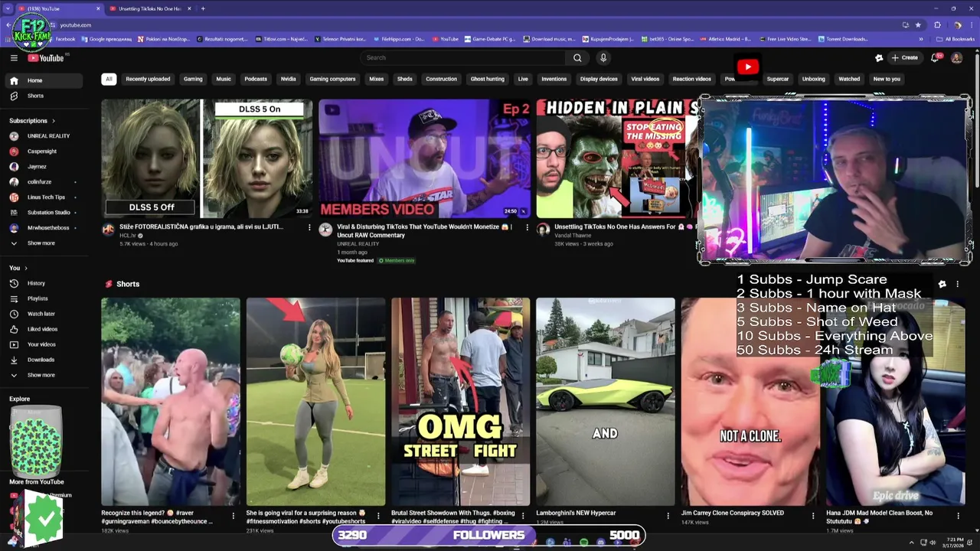Open the Torrent Downloads bookmark
Image resolution: width=980 pixels, height=551 pixels.
[x=843, y=39]
